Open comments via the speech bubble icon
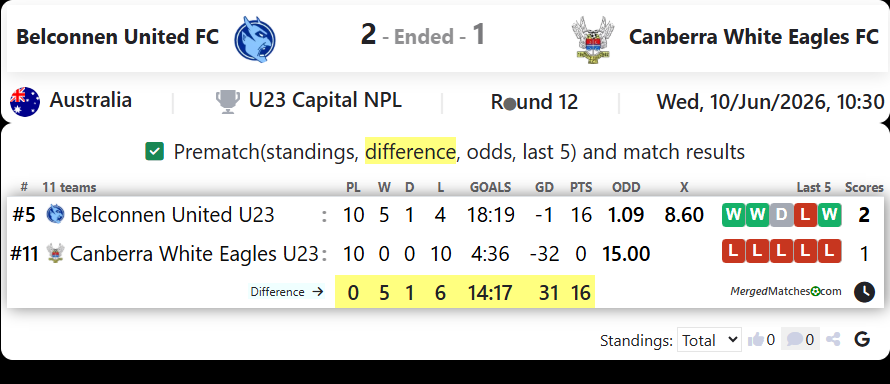Image resolution: width=890 pixels, height=384 pixels. pos(795,340)
